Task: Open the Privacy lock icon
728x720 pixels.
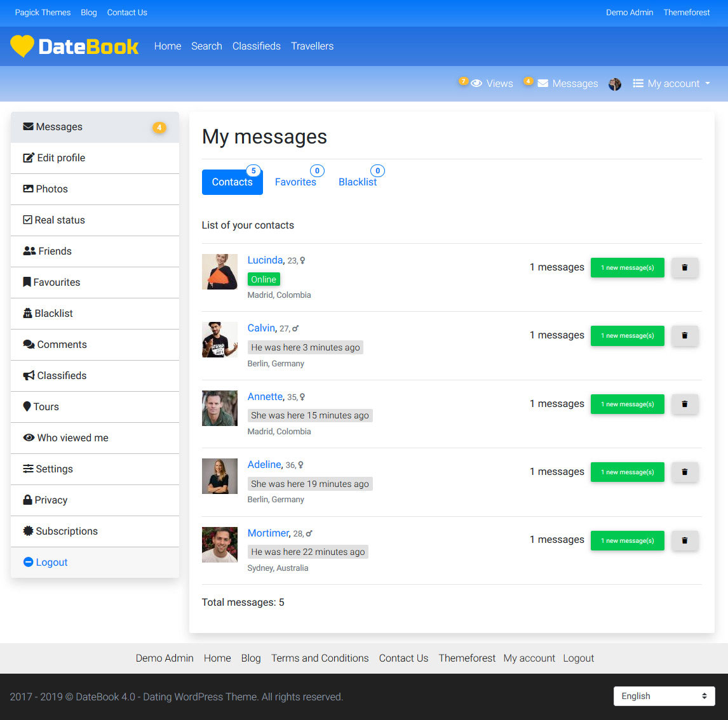Action: [x=28, y=500]
